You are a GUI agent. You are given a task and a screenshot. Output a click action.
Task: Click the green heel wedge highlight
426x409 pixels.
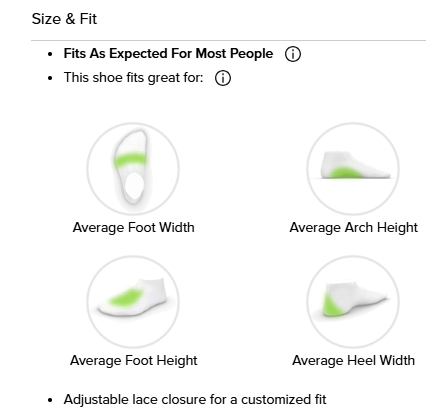[332, 304]
